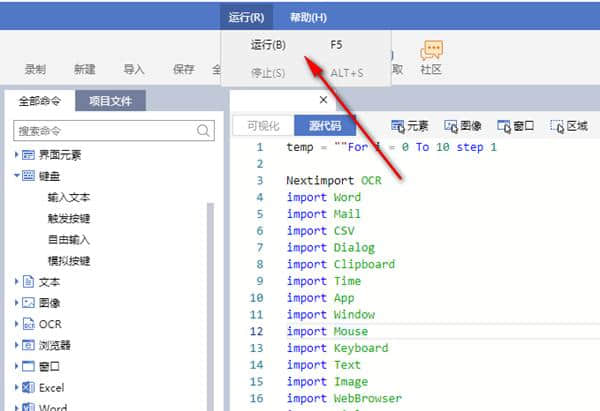600x411 pixels.
Task: Switch to 源代码 view
Action: [325, 126]
